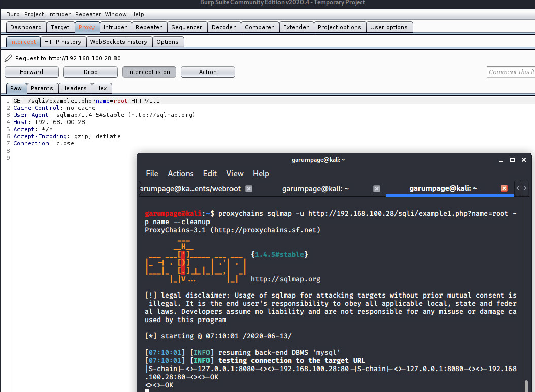Go to the Intruder tool tab
This screenshot has width=535, height=392.
pyautogui.click(x=115, y=27)
